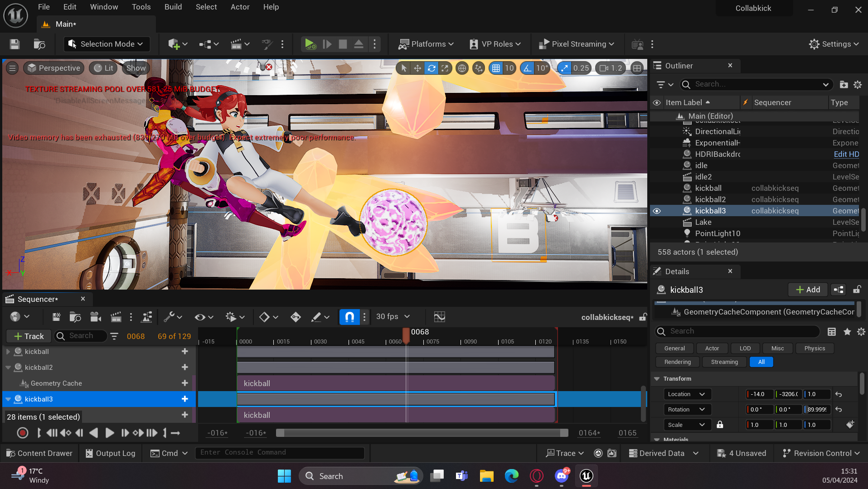Screen dimensions: 868x489
Task: Open Unreal Engine app in Windows taskbar
Action: point(587,476)
